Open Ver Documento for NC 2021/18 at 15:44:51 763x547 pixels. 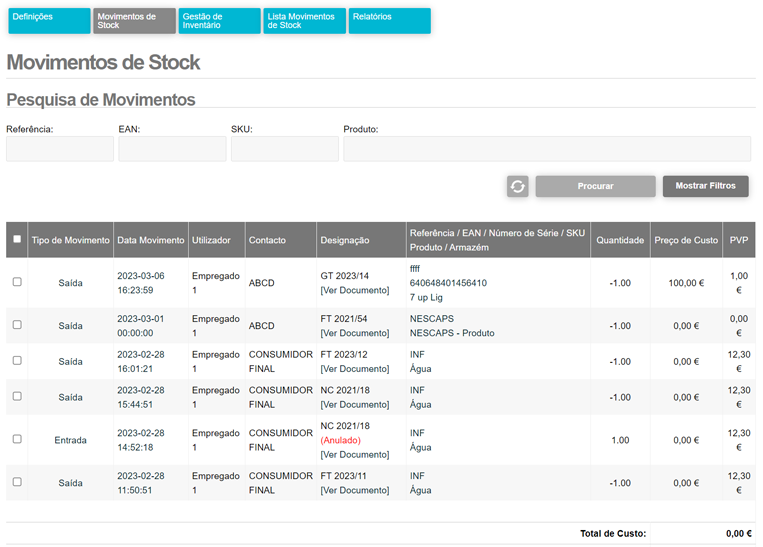tap(355, 405)
